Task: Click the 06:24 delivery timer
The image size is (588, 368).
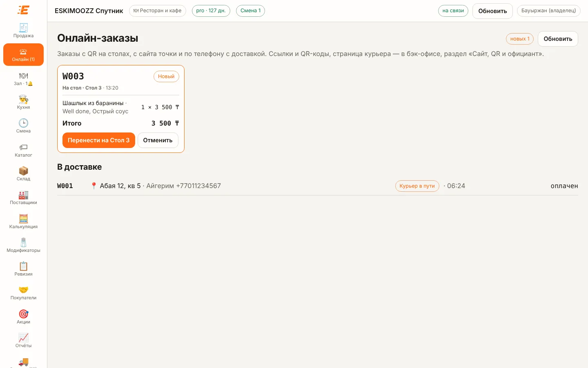Action: point(456,186)
